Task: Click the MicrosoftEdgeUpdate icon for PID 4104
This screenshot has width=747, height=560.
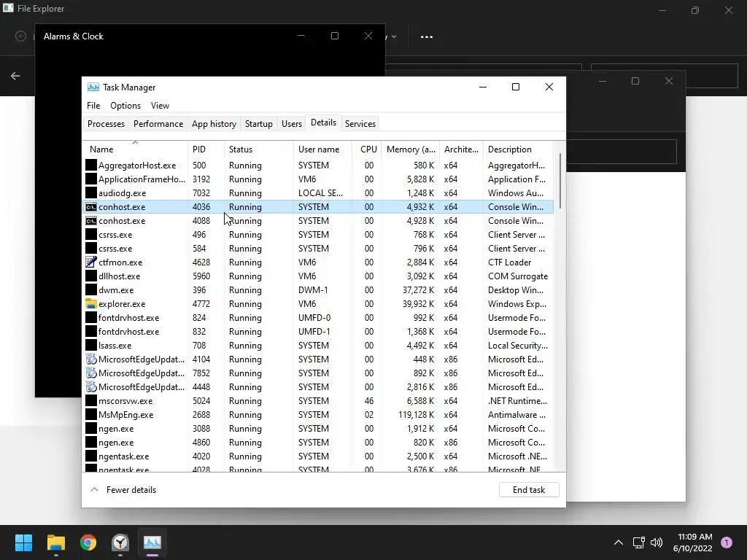Action: [91, 359]
